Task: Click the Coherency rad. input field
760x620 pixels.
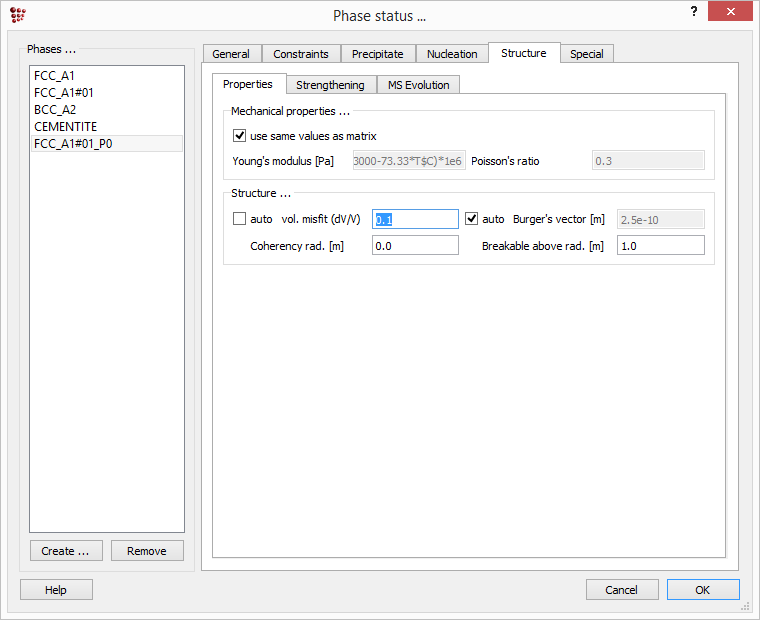Action: (x=415, y=246)
